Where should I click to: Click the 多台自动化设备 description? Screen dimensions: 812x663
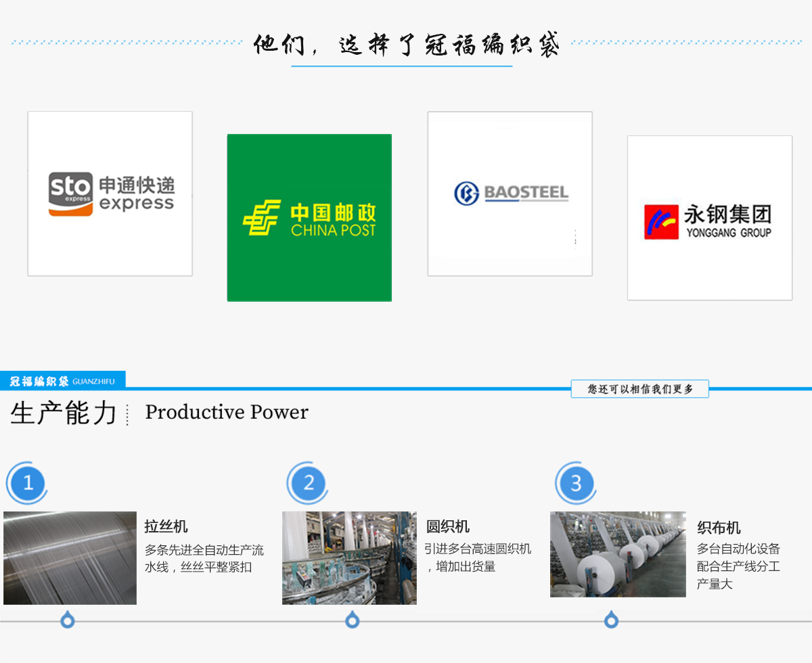click(738, 566)
